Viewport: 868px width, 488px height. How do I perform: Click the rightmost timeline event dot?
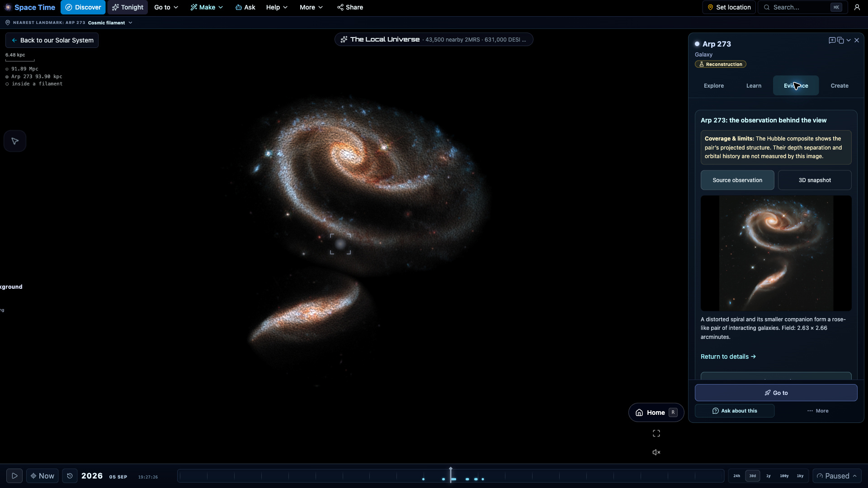click(483, 479)
